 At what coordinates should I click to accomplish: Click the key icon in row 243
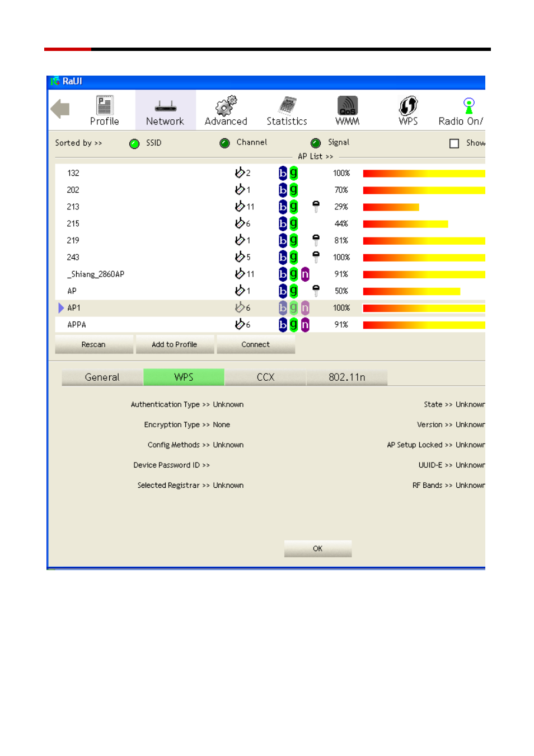click(x=316, y=257)
